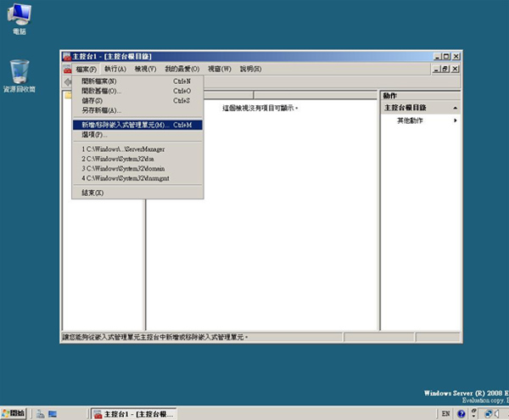
Task: Click the EN language indicator in the taskbar
Action: point(445,413)
